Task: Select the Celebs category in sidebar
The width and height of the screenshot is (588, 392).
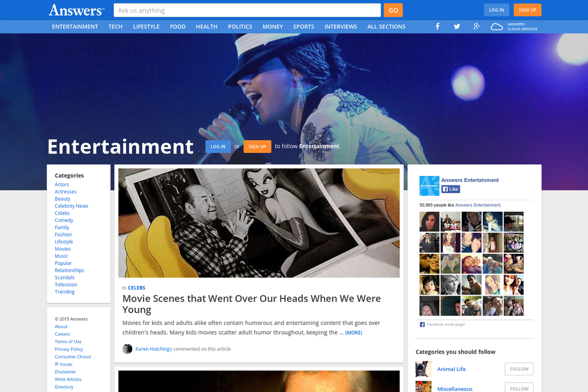Action: (x=62, y=213)
